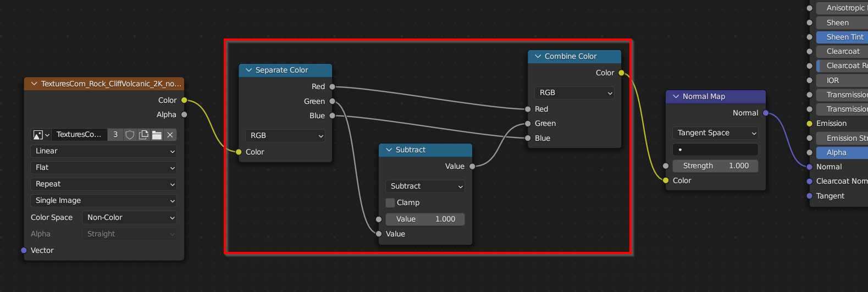Click the IOR value field

click(842, 80)
